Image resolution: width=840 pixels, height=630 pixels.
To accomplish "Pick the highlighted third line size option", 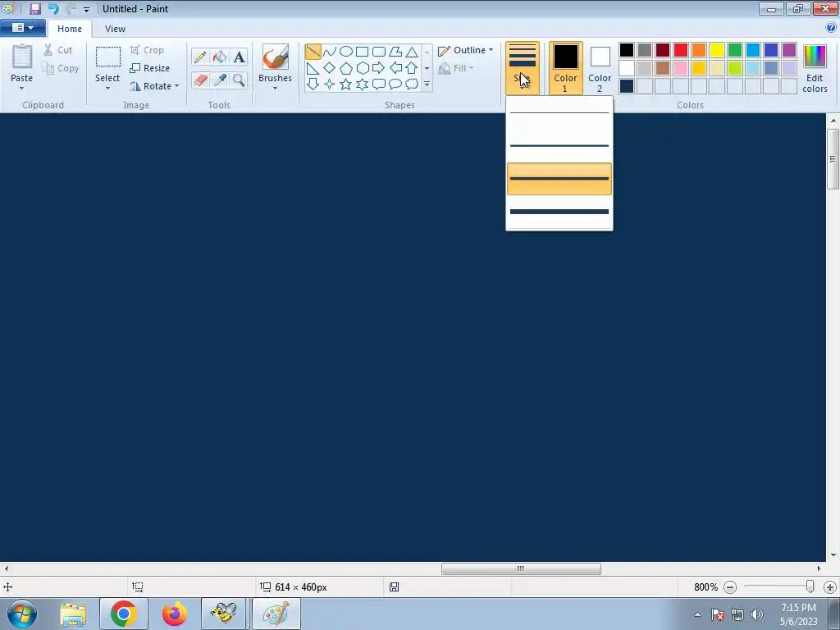I will (x=559, y=178).
